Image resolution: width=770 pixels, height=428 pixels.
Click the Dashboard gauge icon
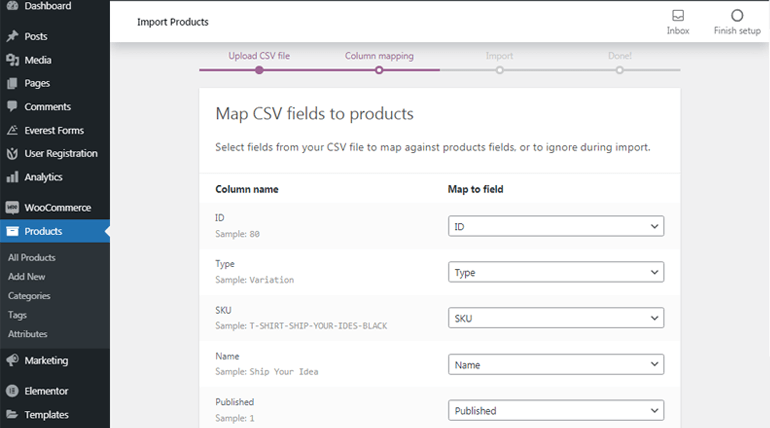pyautogui.click(x=12, y=5)
